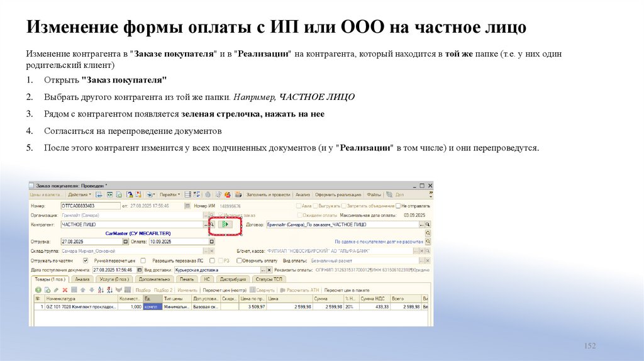Click the sort ascending icon
The height and width of the screenshot is (361, 644).
pyautogui.click(x=101, y=290)
